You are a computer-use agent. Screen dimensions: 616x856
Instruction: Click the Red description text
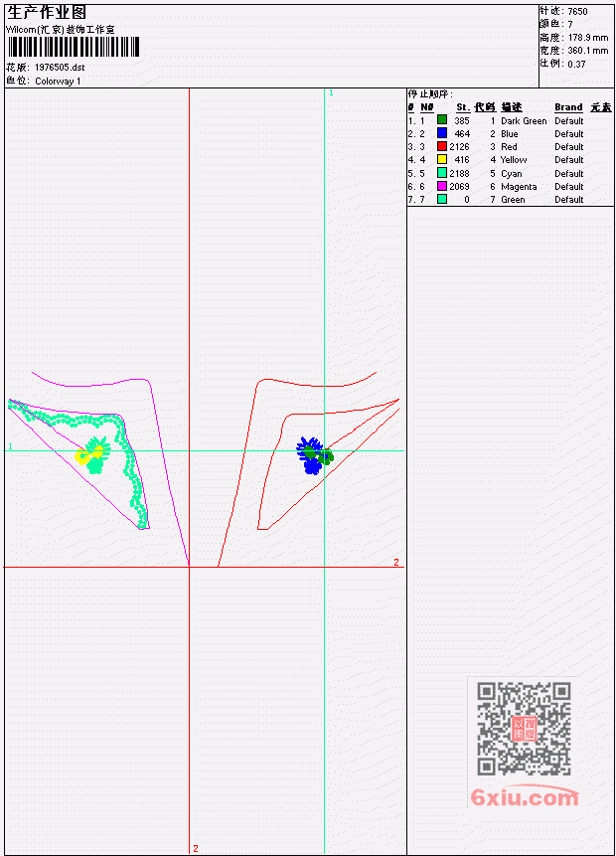pyautogui.click(x=509, y=146)
